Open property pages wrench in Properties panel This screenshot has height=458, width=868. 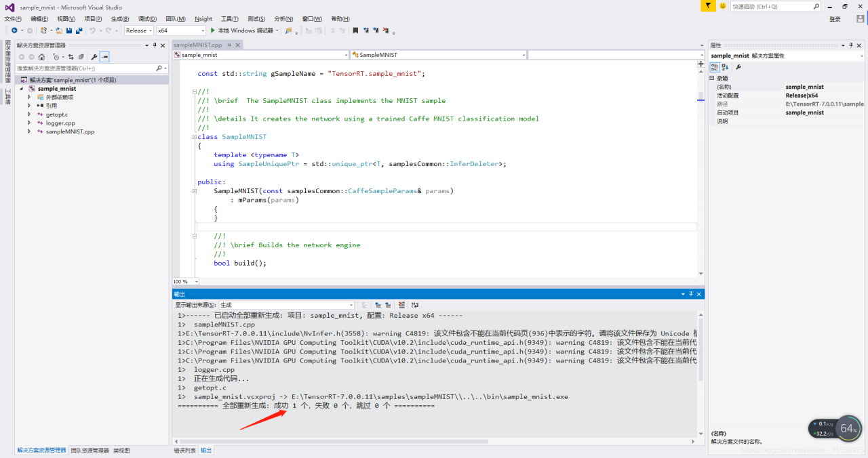738,67
